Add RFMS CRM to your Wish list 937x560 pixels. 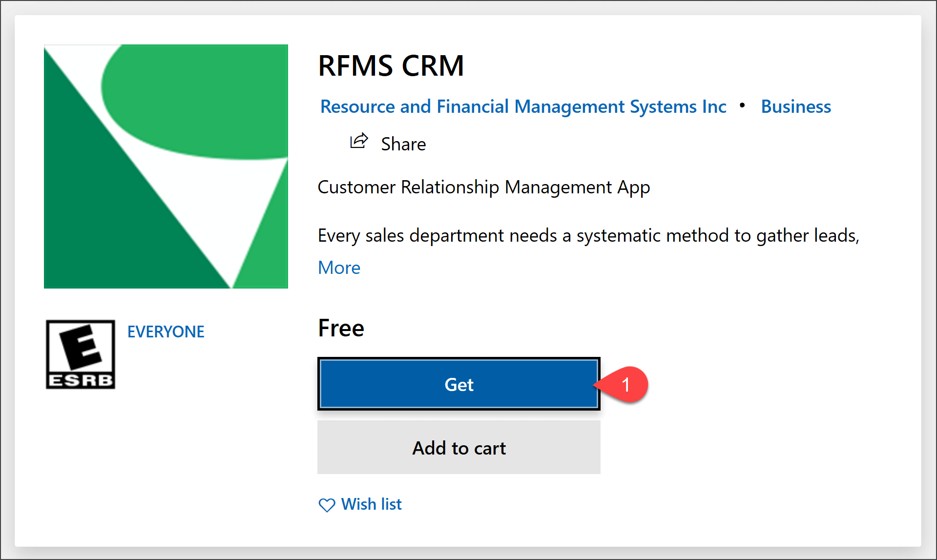(x=371, y=504)
